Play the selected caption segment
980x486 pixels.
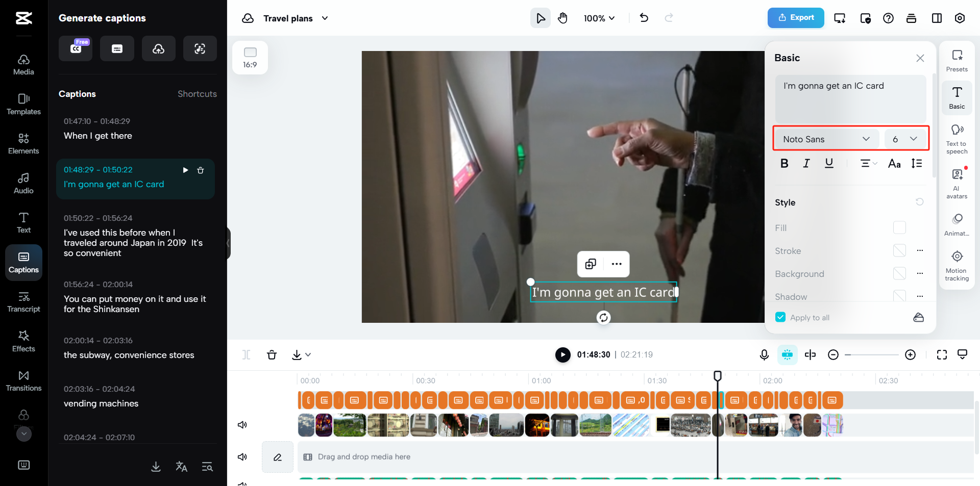186,170
